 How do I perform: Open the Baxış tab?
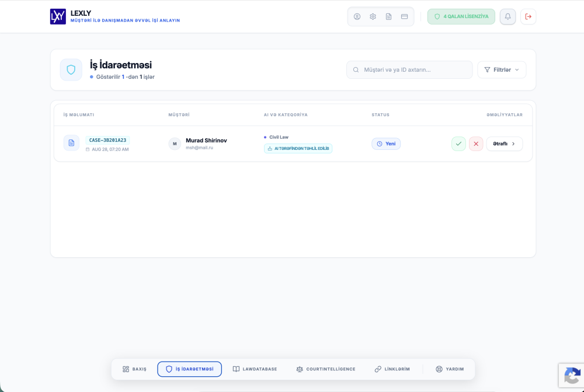pyautogui.click(x=134, y=369)
